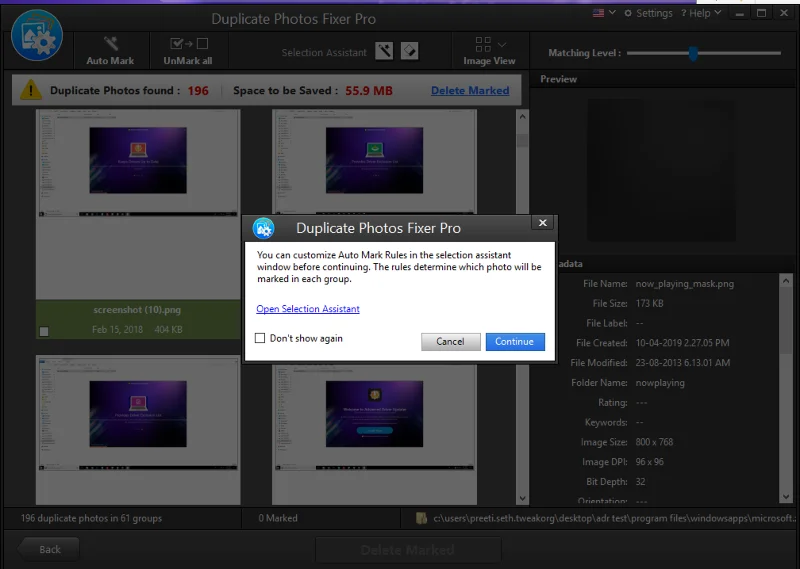
Task: Tick the screenshot (10).png checkbox
Action: click(x=44, y=331)
